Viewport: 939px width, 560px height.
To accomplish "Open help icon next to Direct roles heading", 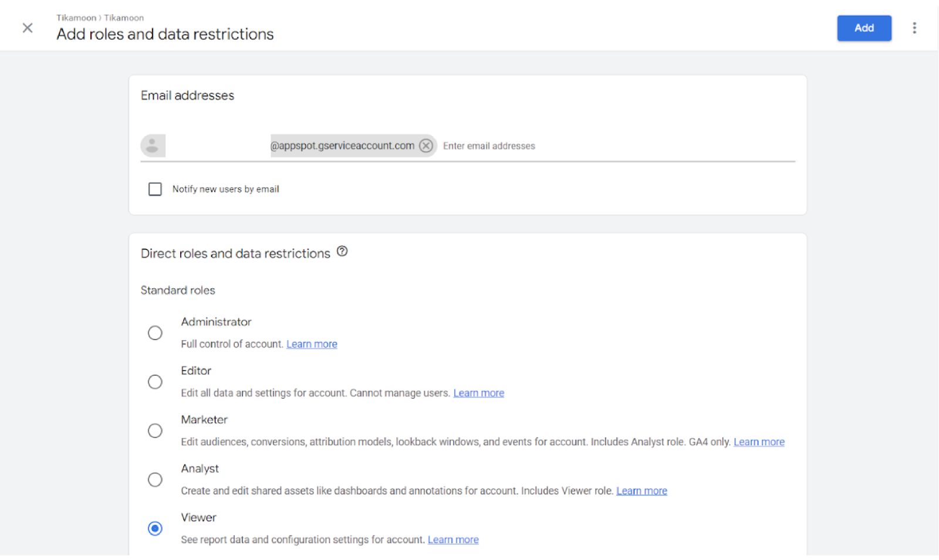I will [x=342, y=252].
